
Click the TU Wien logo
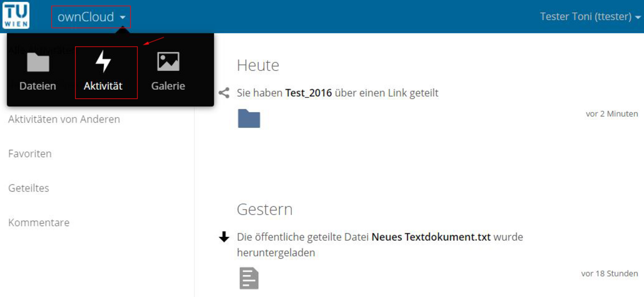tap(16, 15)
